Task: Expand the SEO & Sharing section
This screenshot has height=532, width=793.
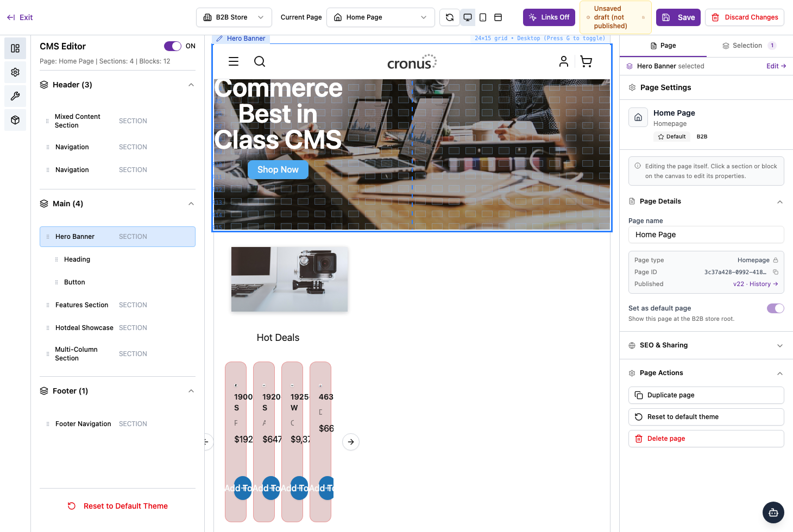Action: click(780, 345)
